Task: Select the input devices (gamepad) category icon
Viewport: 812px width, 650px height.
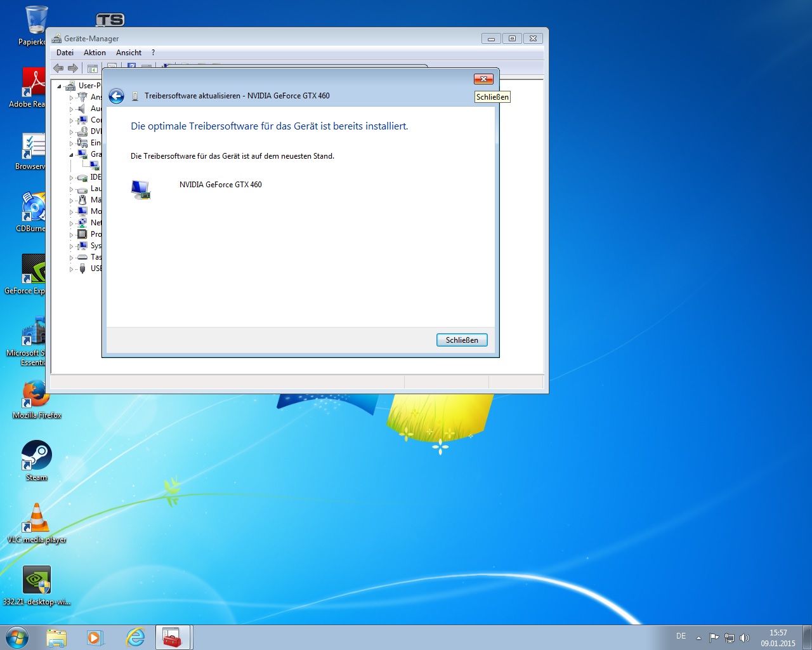Action: click(x=82, y=143)
